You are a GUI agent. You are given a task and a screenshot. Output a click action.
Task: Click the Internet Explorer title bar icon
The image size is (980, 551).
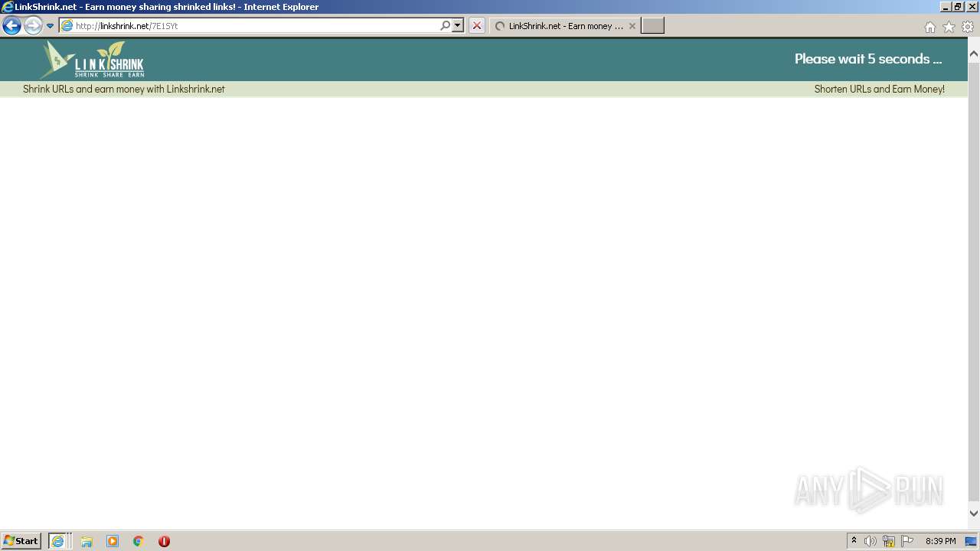pyautogui.click(x=8, y=7)
